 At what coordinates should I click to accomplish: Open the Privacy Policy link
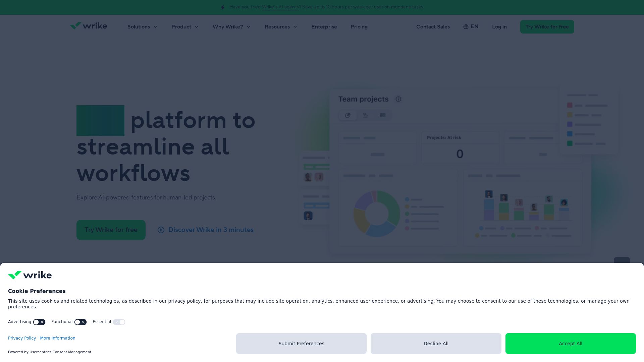point(22,338)
